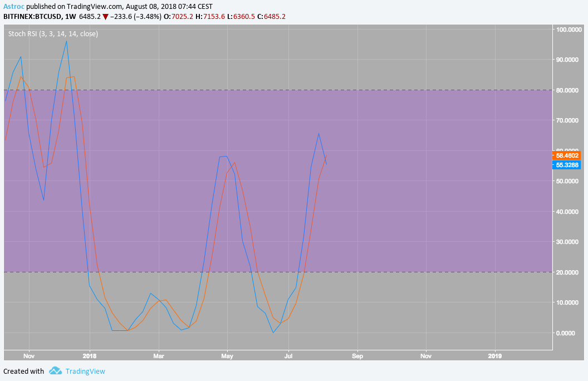Click the orange 58.4602 value label

[x=567, y=155]
